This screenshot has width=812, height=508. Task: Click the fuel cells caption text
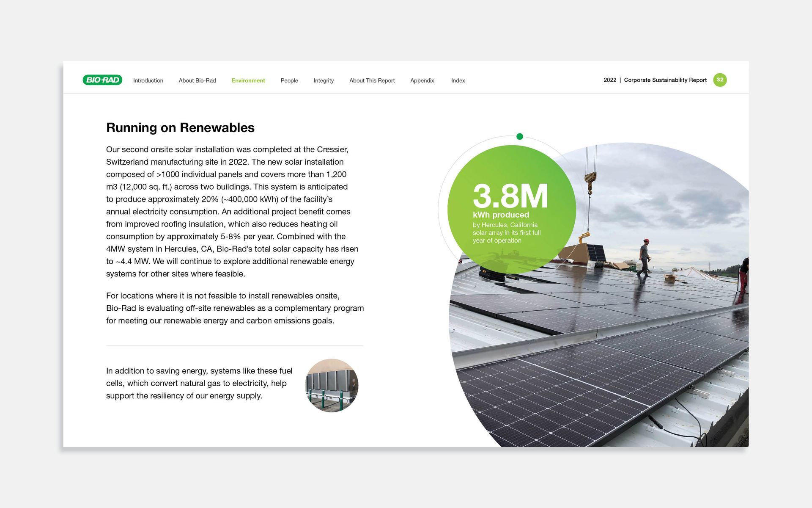coord(199,383)
